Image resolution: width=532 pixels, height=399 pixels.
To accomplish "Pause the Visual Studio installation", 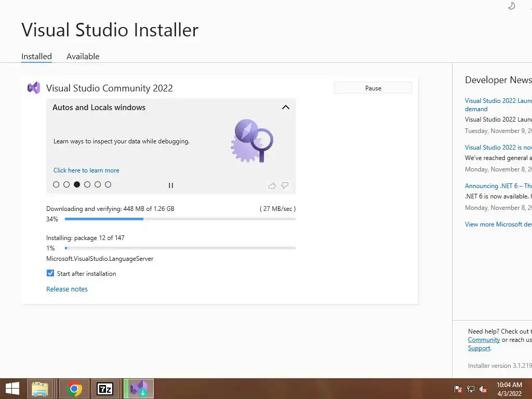I will click(373, 88).
